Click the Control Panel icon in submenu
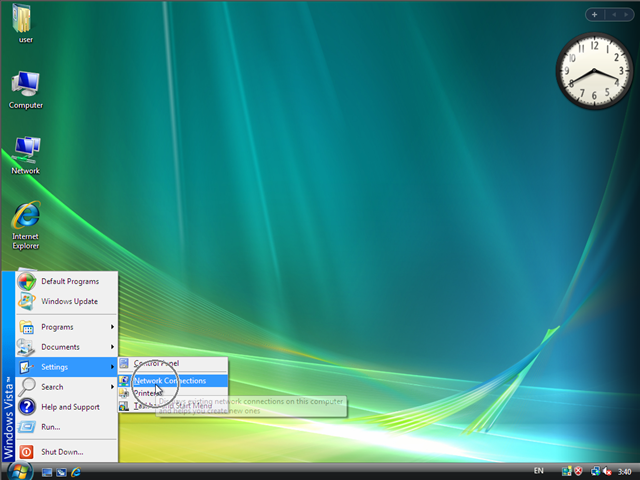 point(124,363)
